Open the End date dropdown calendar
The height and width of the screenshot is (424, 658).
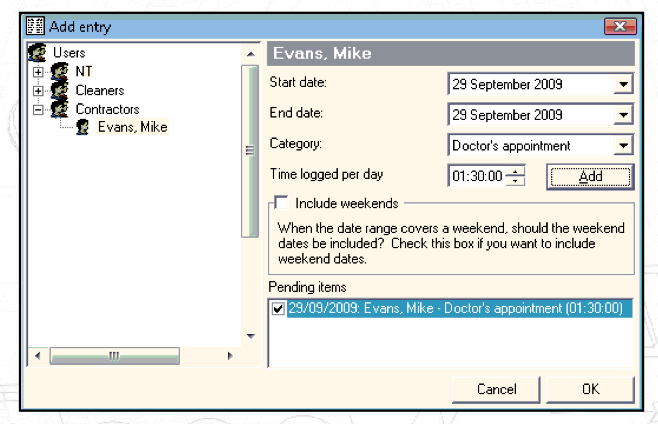click(623, 115)
